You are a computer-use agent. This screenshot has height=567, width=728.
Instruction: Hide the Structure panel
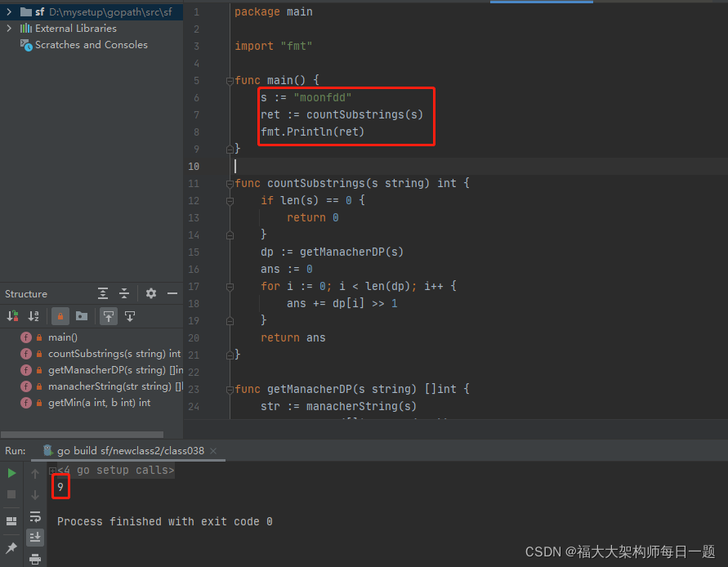[172, 293]
